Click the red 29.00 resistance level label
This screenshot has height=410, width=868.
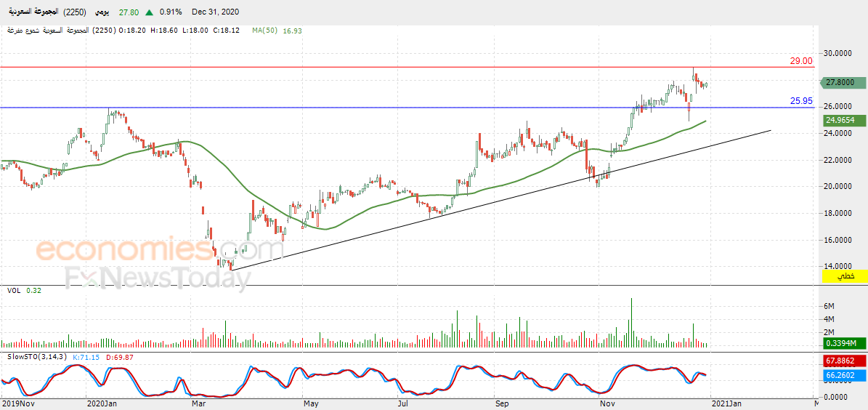pos(801,61)
